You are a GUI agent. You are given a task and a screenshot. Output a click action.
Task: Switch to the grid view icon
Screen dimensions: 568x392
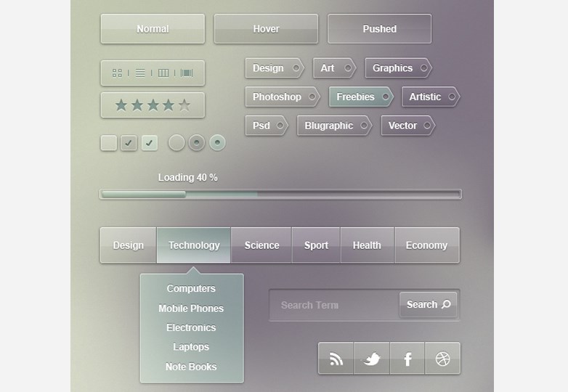point(117,73)
